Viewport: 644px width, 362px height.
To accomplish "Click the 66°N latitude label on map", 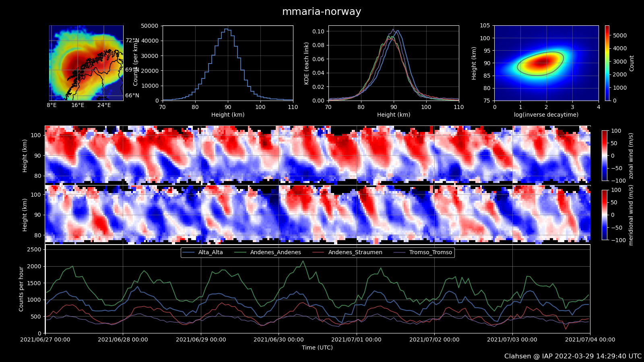I will pos(132,95).
